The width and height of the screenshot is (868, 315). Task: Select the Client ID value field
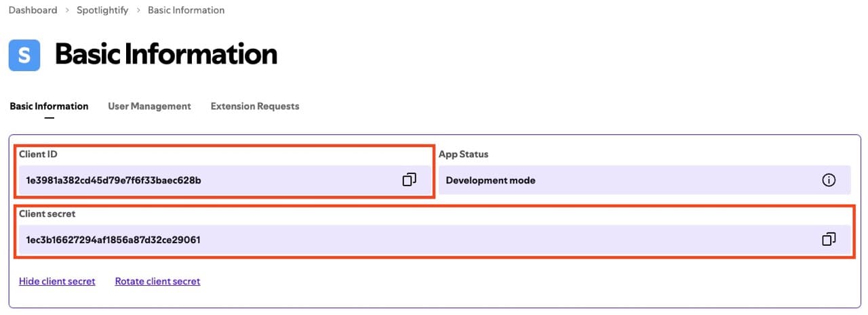click(224, 180)
